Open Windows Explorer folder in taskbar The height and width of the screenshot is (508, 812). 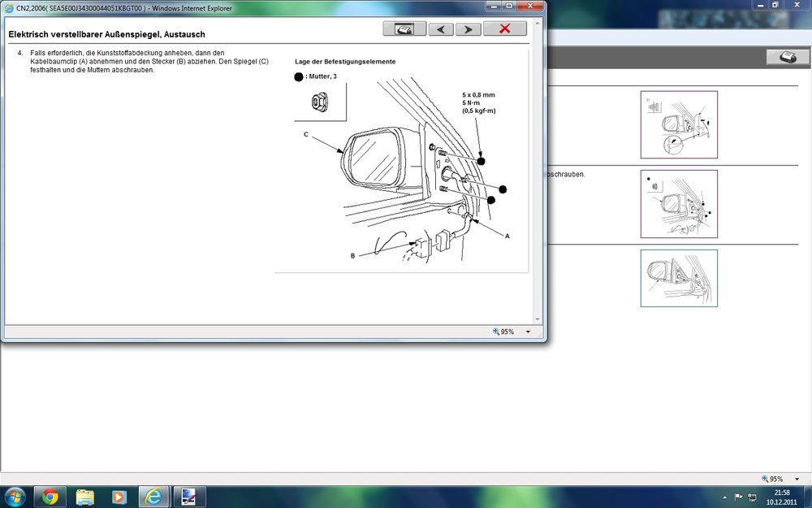click(x=84, y=496)
